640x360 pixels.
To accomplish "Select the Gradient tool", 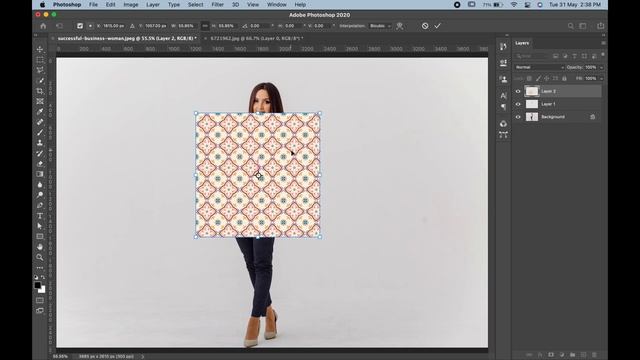I will pos(40,174).
